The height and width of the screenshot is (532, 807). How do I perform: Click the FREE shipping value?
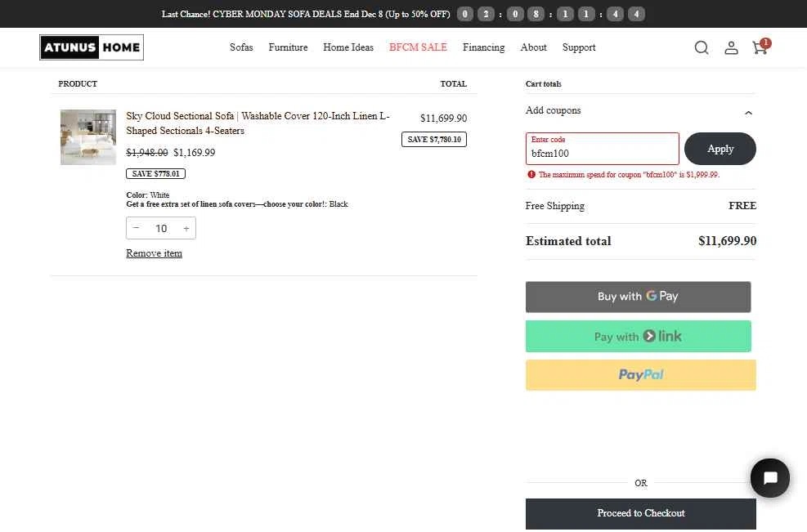click(742, 206)
